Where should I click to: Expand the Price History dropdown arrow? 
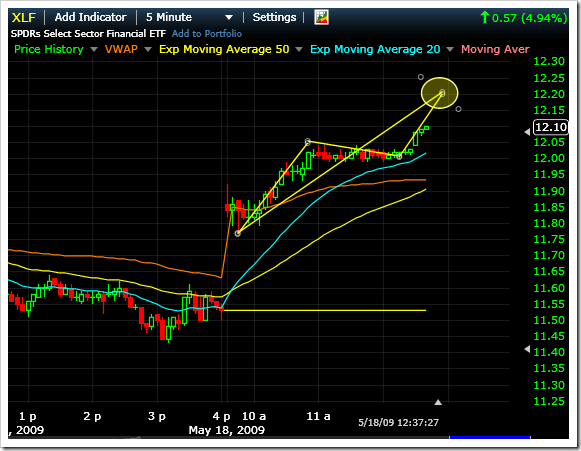click(94, 49)
